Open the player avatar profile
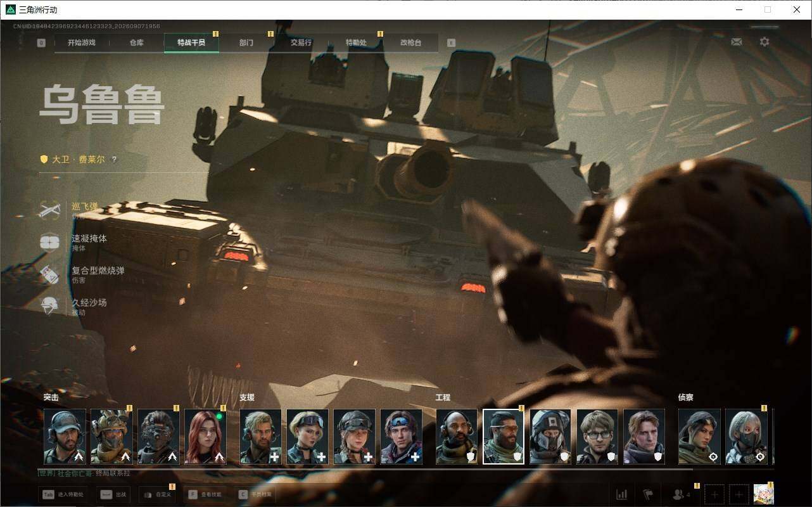Screen dimensions: 812x507 763,494
